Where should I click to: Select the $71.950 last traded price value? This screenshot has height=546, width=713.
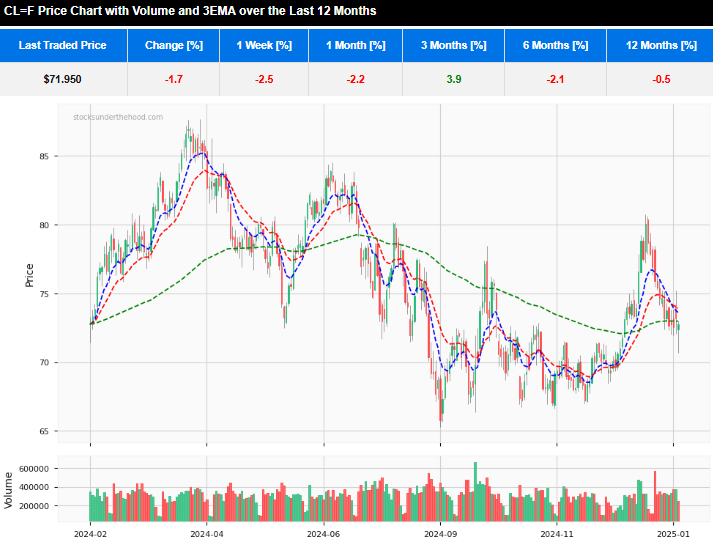coord(63,79)
